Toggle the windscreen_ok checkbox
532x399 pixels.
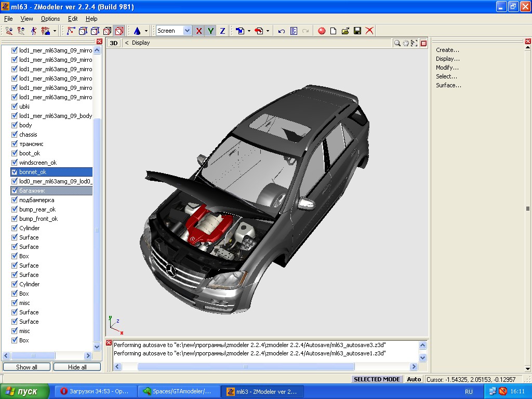14,163
